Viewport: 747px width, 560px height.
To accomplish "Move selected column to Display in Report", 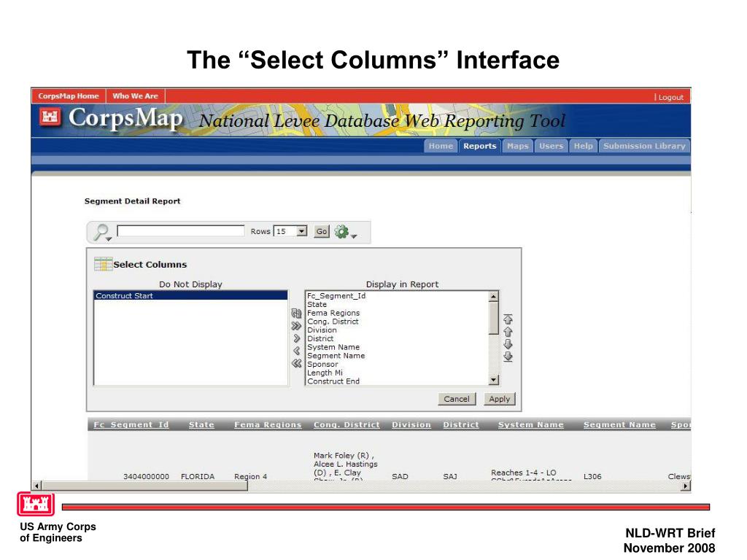I will coord(296,338).
